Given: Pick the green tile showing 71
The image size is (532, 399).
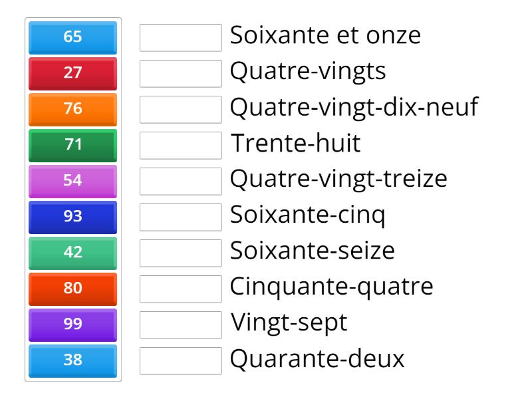Looking at the screenshot, I should coord(72,146).
